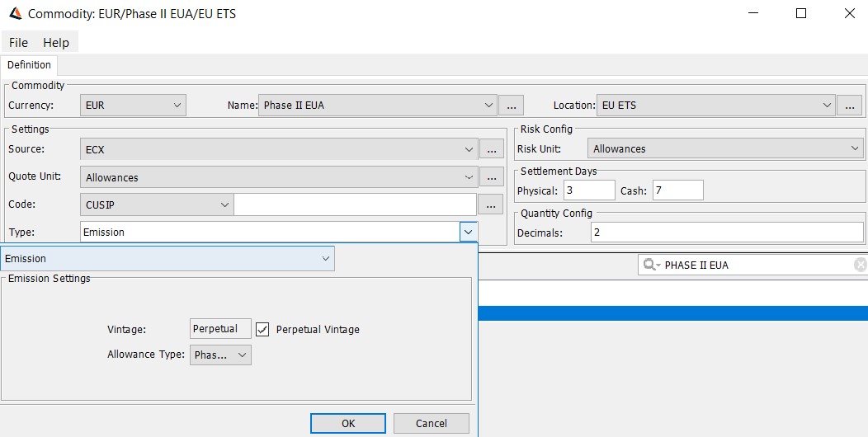Maximize the Commodity window
The image size is (868, 437).
pos(801,14)
